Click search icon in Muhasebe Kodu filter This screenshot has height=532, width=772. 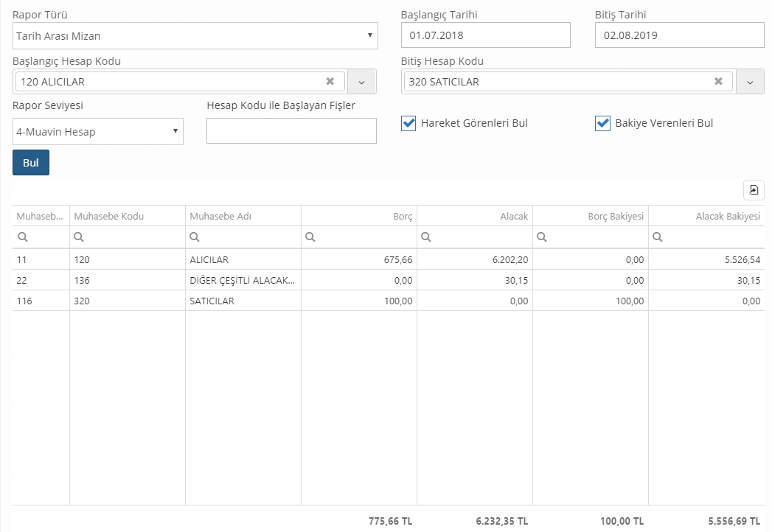click(x=79, y=237)
